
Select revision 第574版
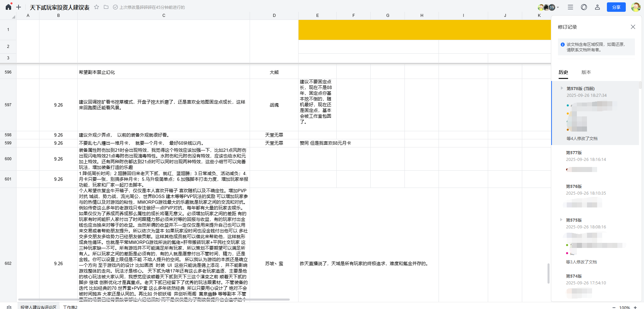574,276
